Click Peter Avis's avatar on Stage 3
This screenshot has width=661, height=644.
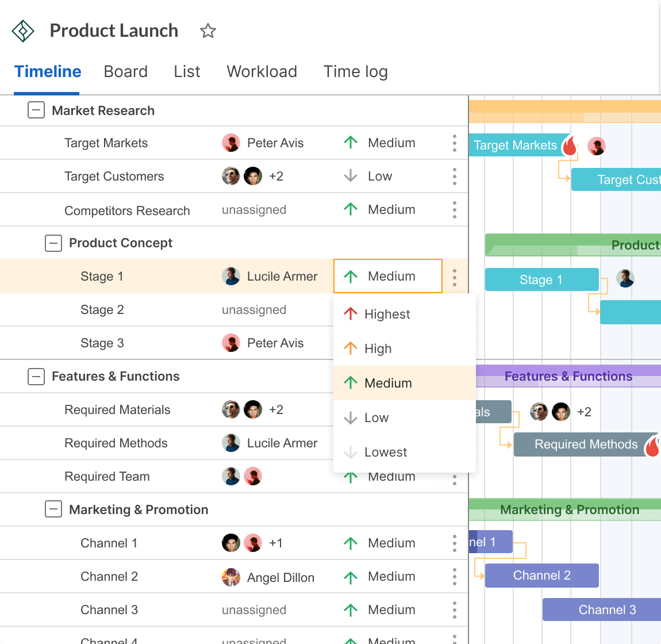(x=230, y=343)
